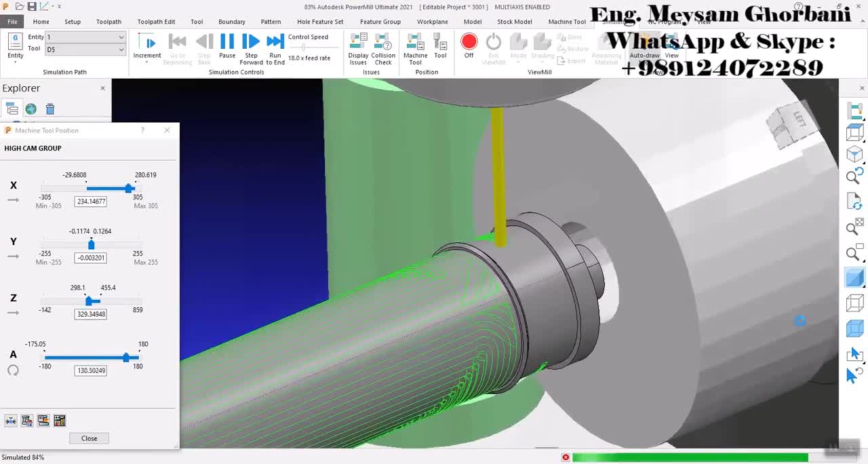Run the Collision Check tool
868x464 pixels.
pyautogui.click(x=383, y=49)
